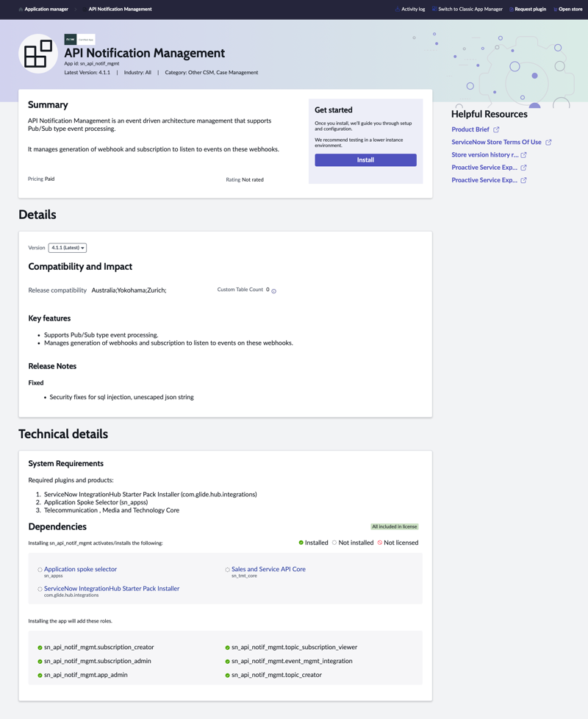
Task: Open store from top bar
Action: [x=570, y=9]
